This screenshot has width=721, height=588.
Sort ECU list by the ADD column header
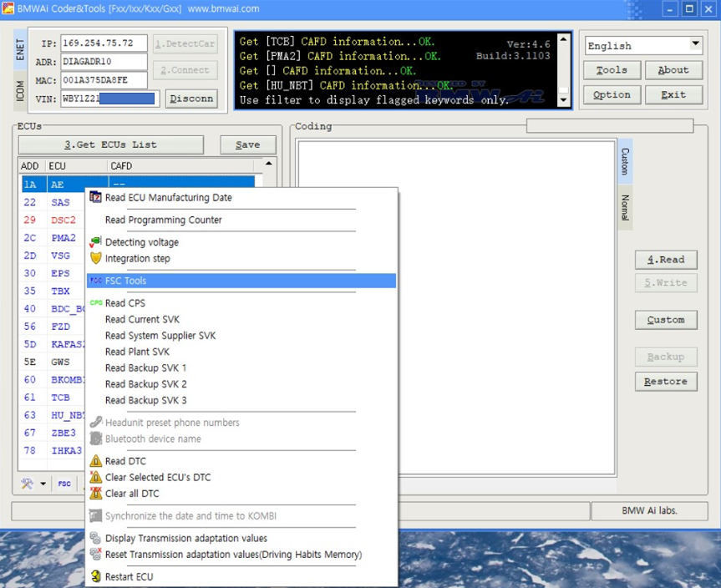(x=30, y=165)
